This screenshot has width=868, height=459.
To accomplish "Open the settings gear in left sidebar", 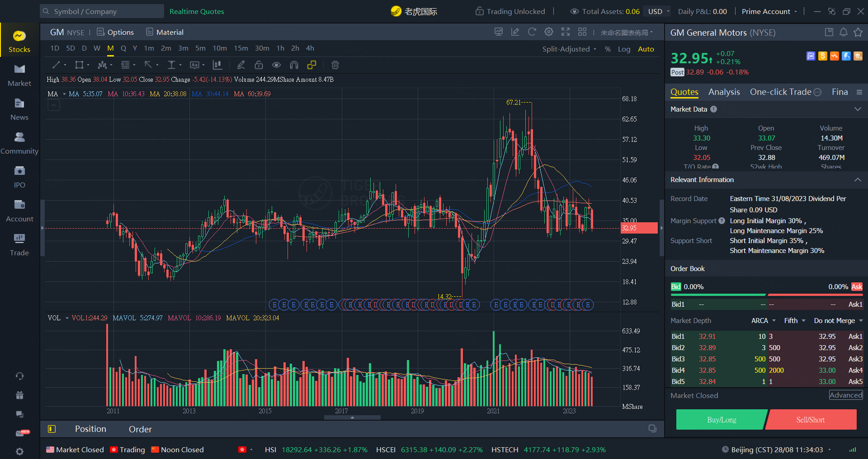I will (19, 451).
